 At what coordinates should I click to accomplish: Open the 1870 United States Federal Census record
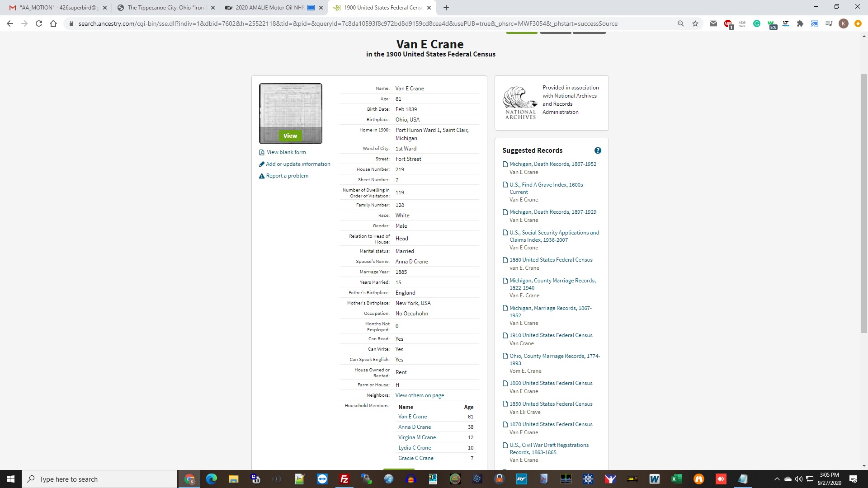click(x=551, y=424)
